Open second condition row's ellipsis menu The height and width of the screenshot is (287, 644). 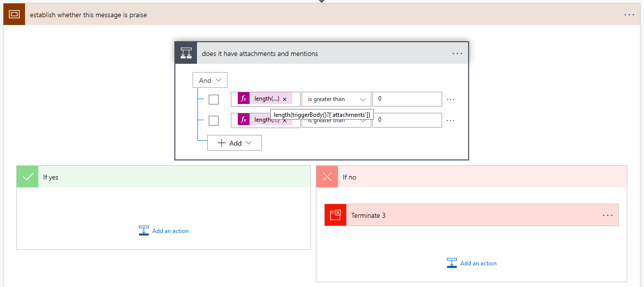coord(450,120)
